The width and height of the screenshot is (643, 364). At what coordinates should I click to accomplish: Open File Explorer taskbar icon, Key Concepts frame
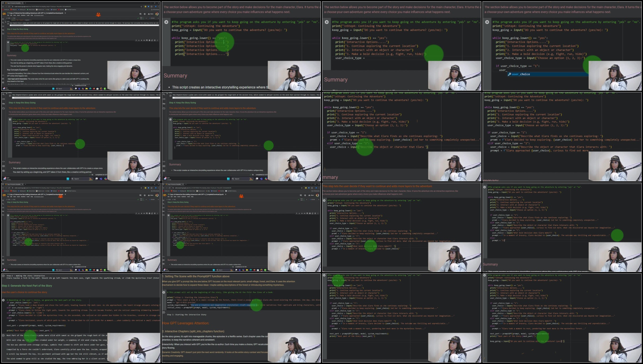(86, 89)
